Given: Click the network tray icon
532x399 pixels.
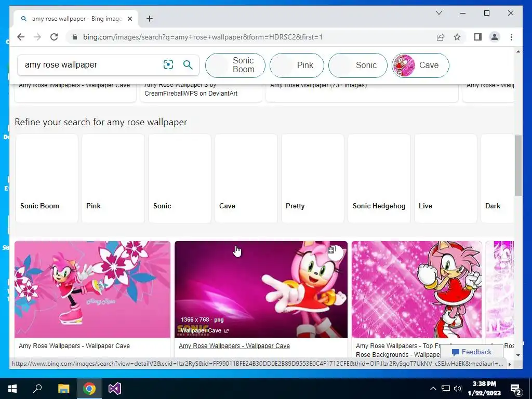Looking at the screenshot, I should coord(445,389).
